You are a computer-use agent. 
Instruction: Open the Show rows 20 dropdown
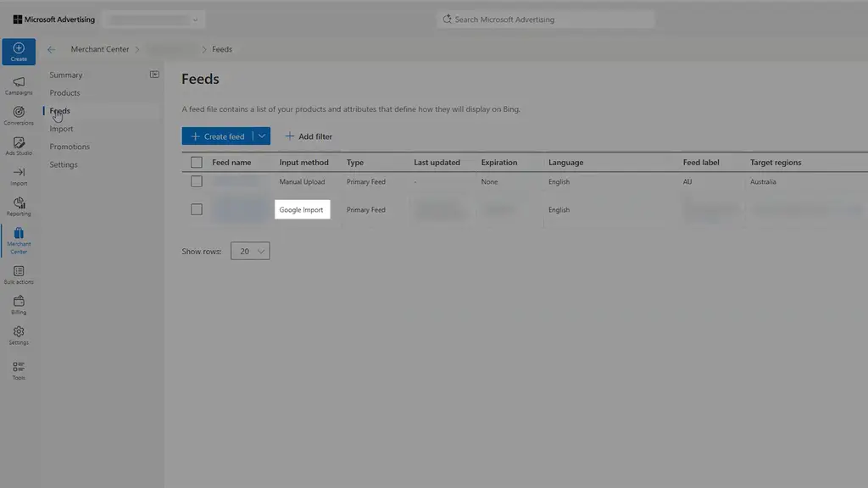(x=250, y=251)
